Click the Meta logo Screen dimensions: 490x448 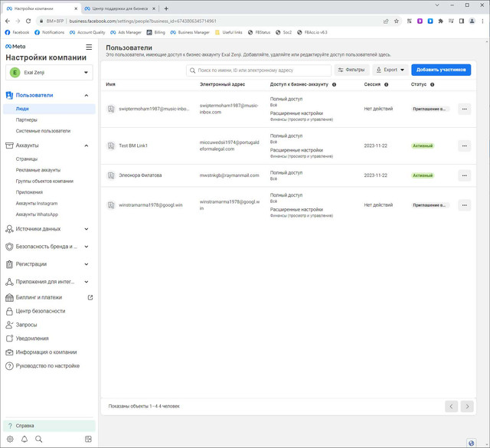tap(15, 46)
